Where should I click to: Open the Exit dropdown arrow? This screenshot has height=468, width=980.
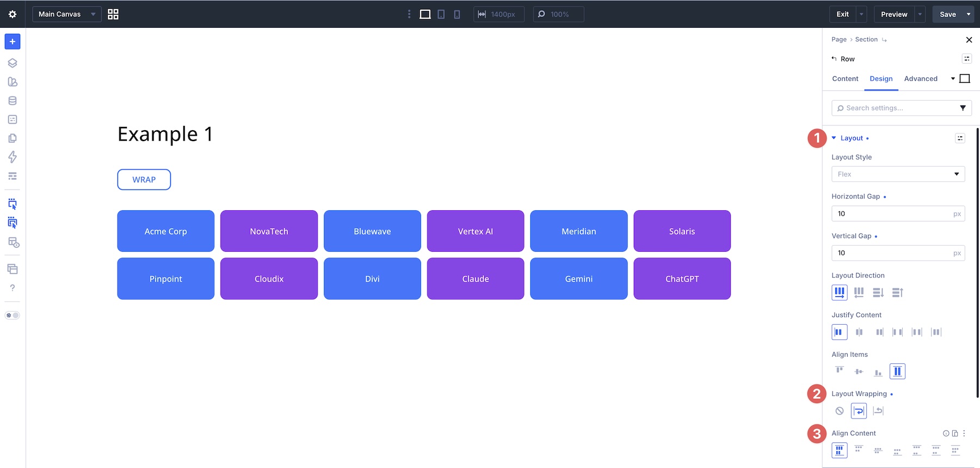point(861,14)
